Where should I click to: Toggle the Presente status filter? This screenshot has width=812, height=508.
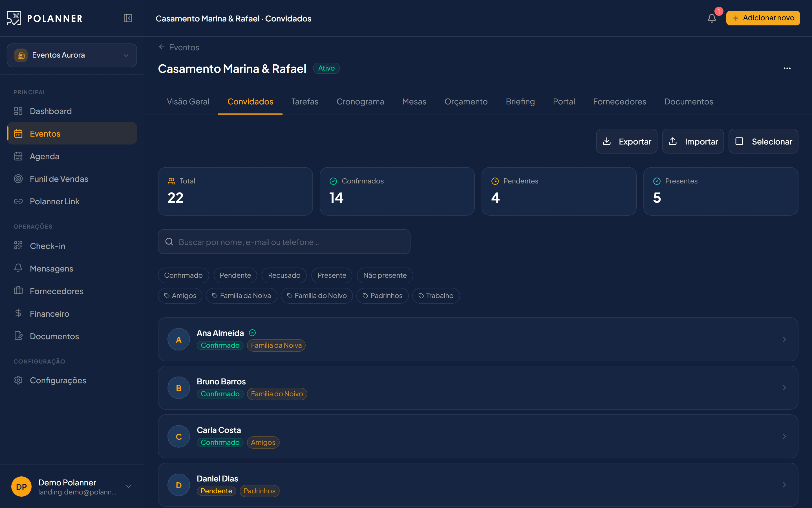[332, 275]
